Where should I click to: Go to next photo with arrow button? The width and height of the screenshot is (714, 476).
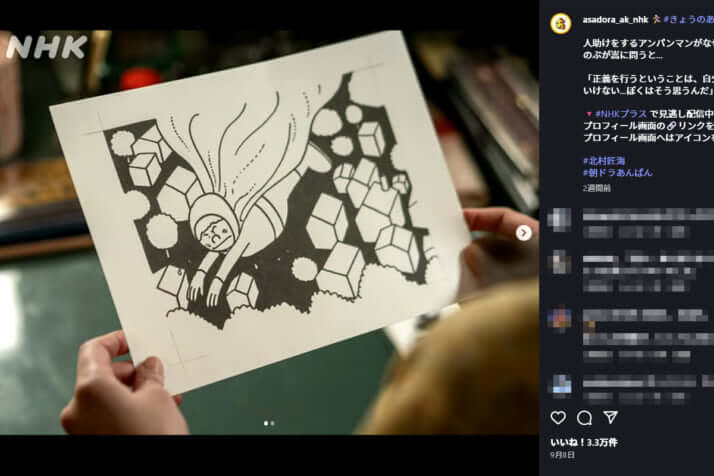tap(523, 233)
